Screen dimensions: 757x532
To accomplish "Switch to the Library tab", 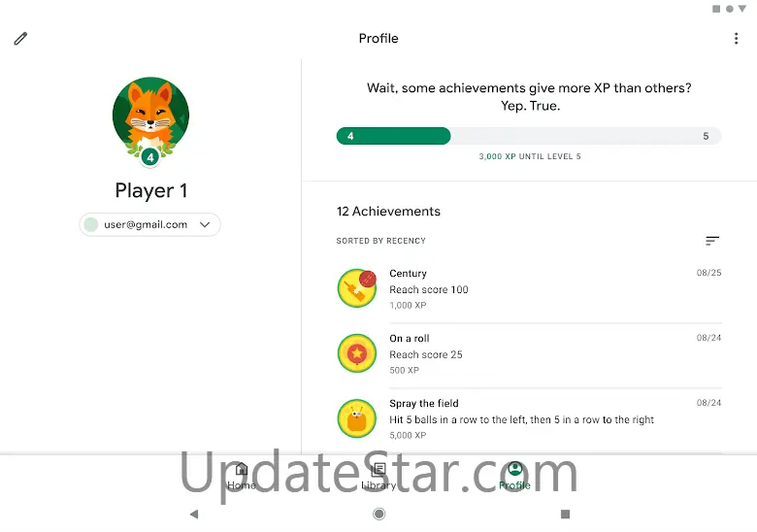I will (378, 477).
